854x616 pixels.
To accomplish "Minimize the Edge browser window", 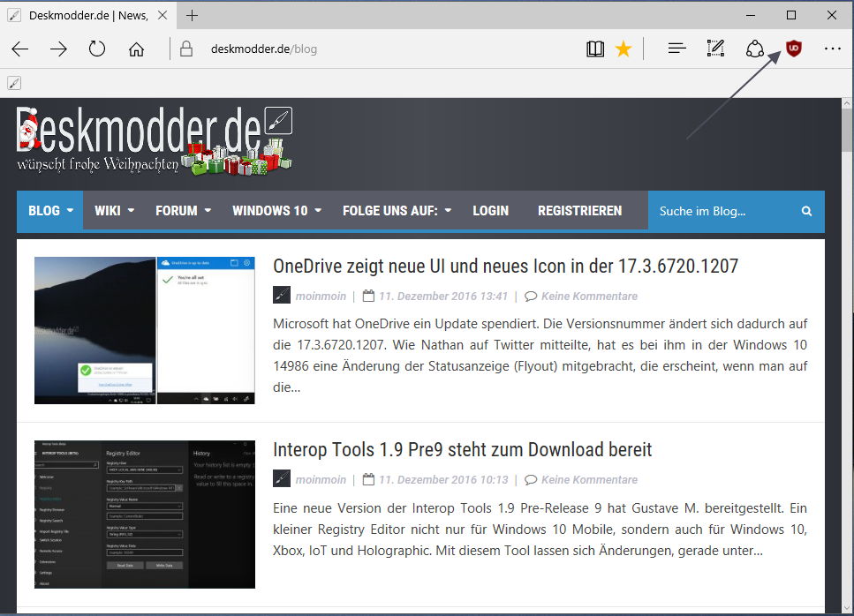I will pos(751,15).
